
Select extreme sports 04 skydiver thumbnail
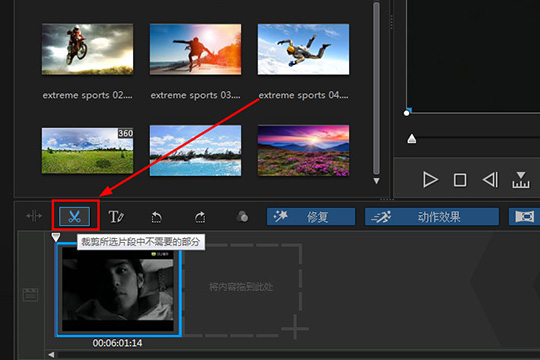303,49
